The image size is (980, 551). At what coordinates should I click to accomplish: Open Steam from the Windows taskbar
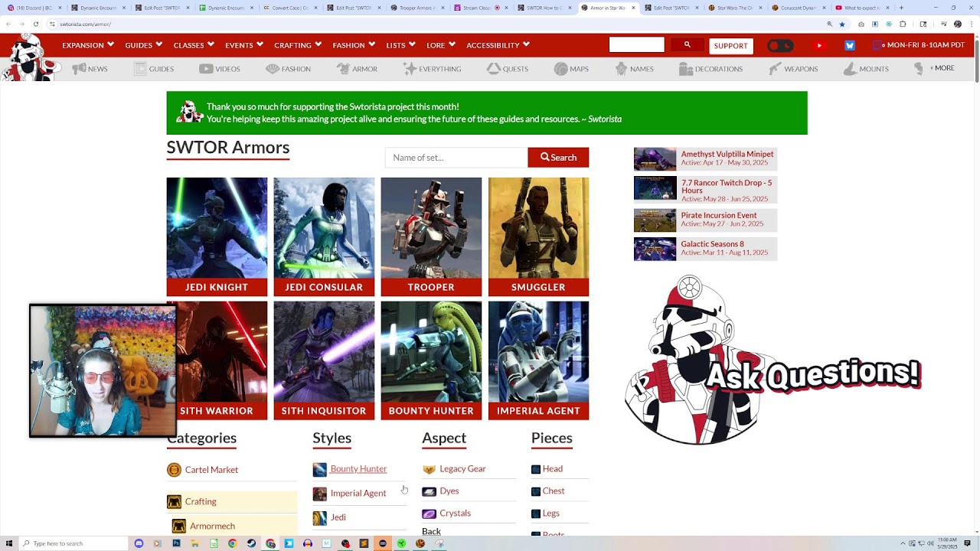pyautogui.click(x=251, y=543)
